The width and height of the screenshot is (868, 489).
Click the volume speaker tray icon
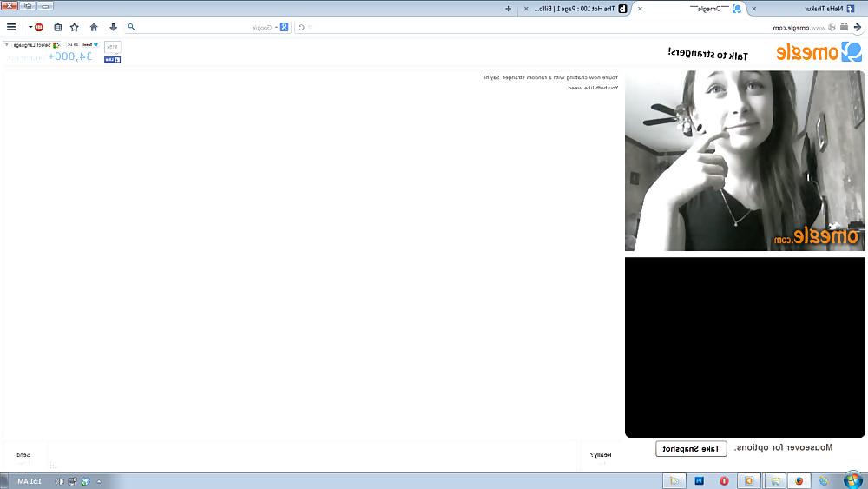point(60,482)
